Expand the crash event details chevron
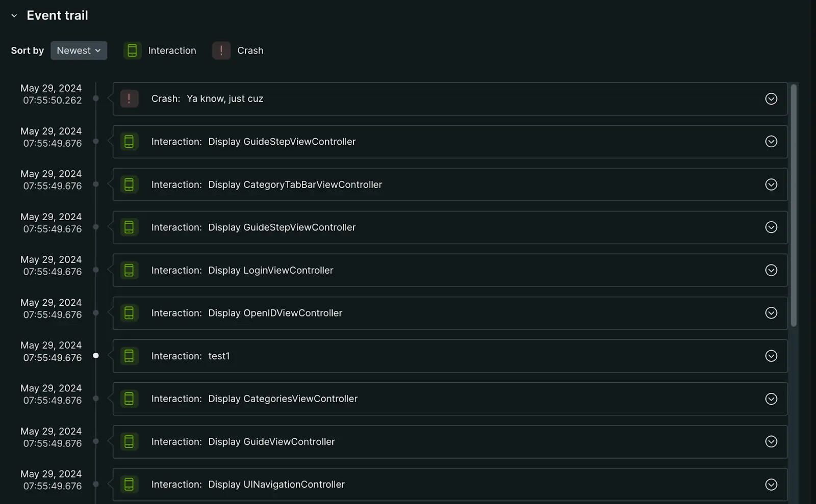816x504 pixels. point(771,99)
